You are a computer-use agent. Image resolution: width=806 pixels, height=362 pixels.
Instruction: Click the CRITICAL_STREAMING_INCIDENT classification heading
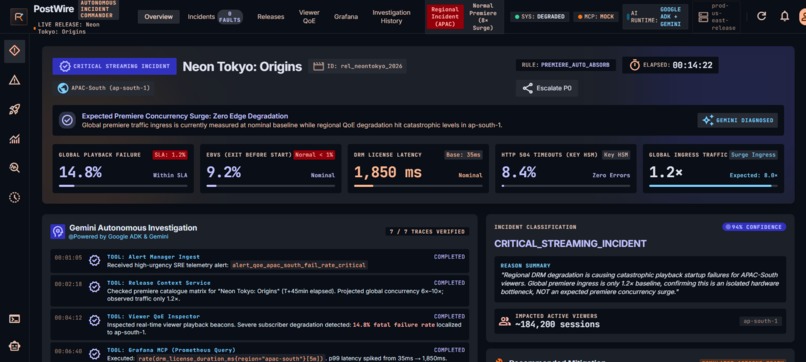571,244
